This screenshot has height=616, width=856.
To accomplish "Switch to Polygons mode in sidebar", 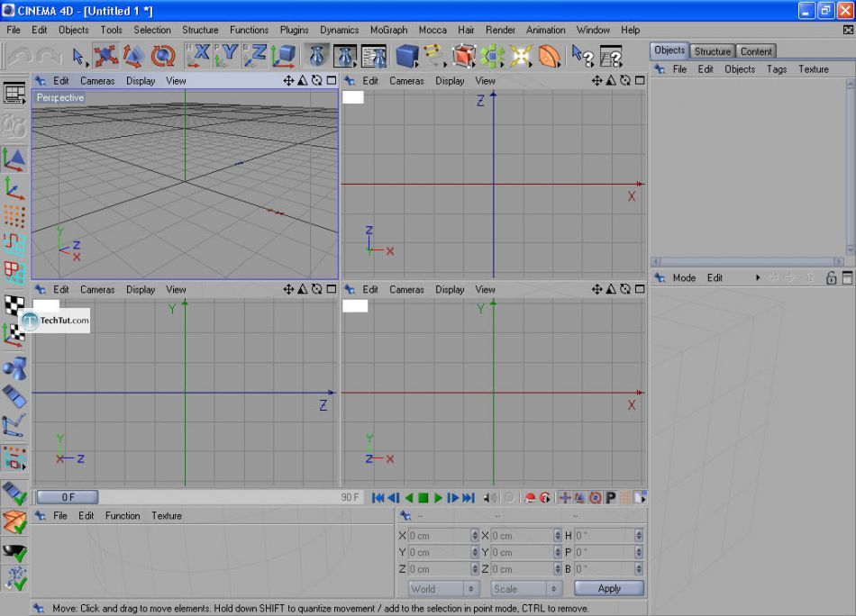I will (x=14, y=272).
